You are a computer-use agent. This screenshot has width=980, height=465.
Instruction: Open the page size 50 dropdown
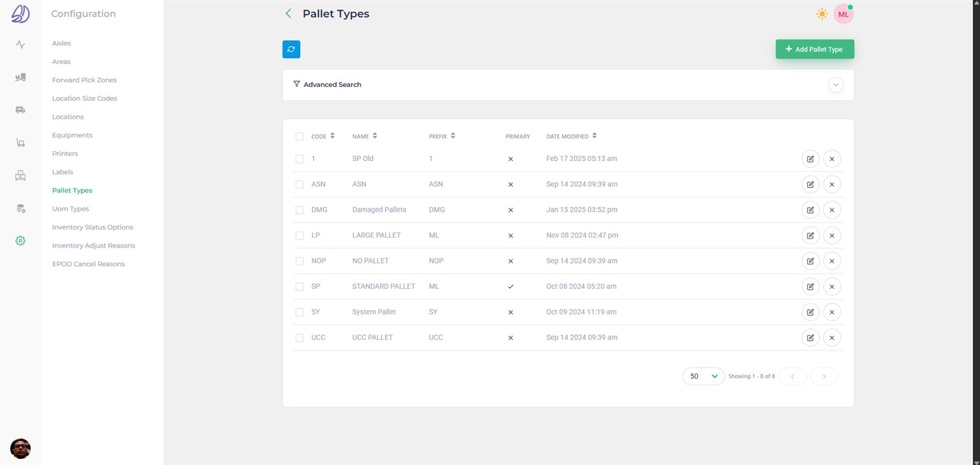tap(703, 376)
